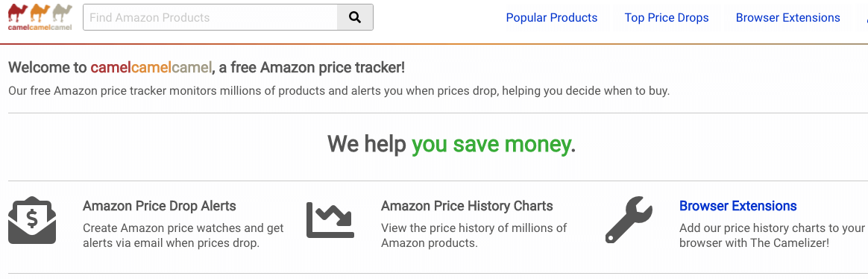This screenshot has height=279, width=868.
Task: Open Top Price Drops in the top navigation
Action: (x=667, y=18)
